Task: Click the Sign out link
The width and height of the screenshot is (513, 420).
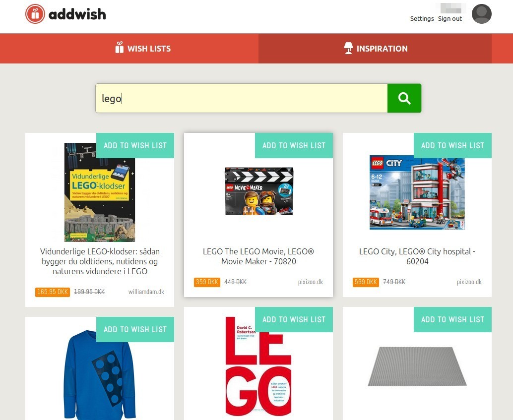Action: coord(450,19)
